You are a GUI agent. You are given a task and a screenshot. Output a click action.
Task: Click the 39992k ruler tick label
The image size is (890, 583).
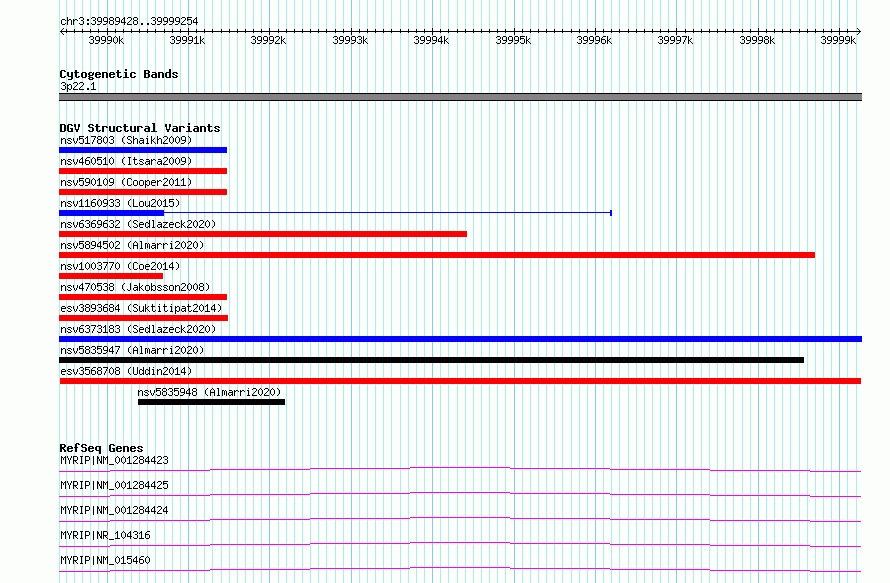point(268,40)
